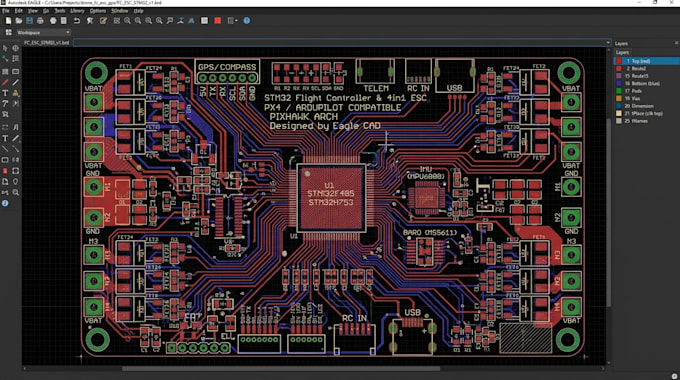
Task: Open the Workspace dropdown
Action: point(43,33)
